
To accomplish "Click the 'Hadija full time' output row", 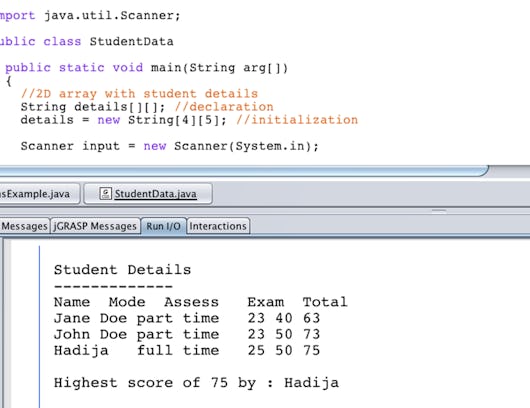I will pyautogui.click(x=187, y=351).
